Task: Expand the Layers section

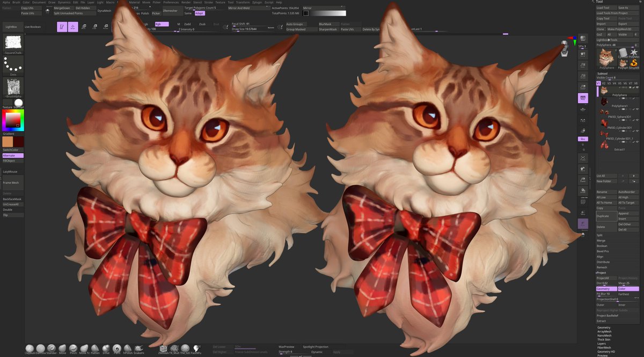Action: tap(601, 344)
